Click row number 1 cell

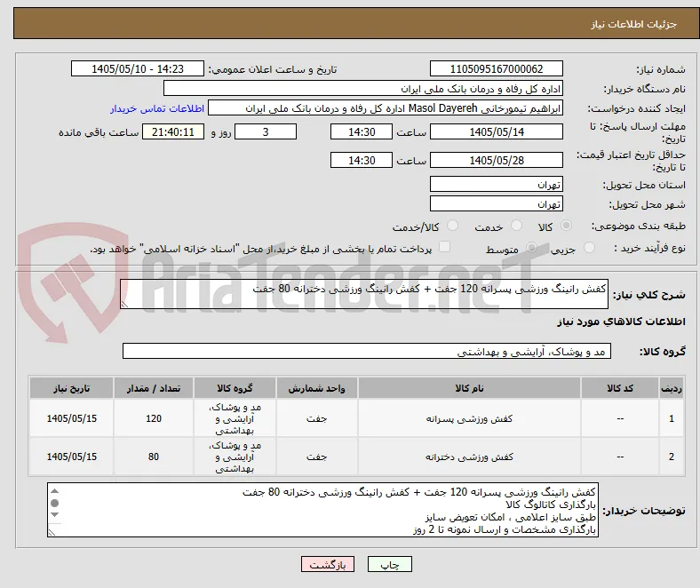672,418
